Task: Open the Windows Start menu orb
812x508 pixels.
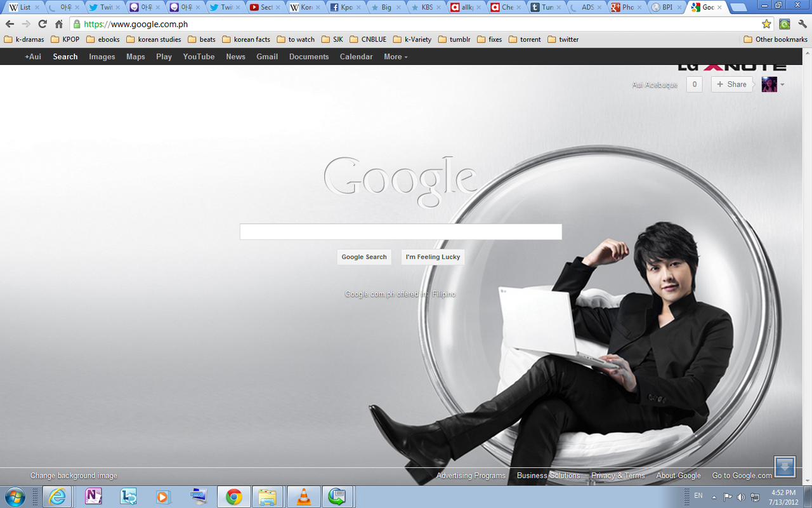Action: (x=15, y=497)
